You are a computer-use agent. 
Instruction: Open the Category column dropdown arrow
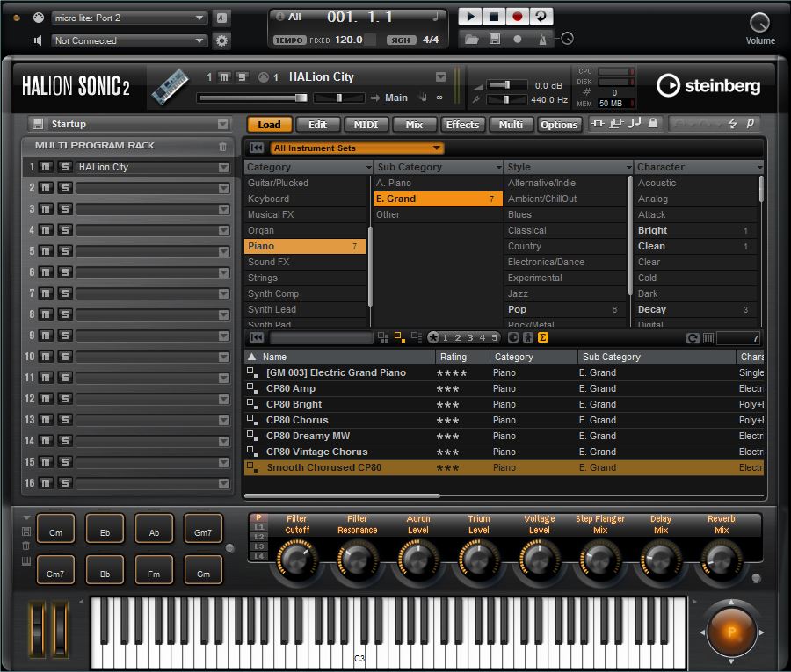click(x=368, y=168)
